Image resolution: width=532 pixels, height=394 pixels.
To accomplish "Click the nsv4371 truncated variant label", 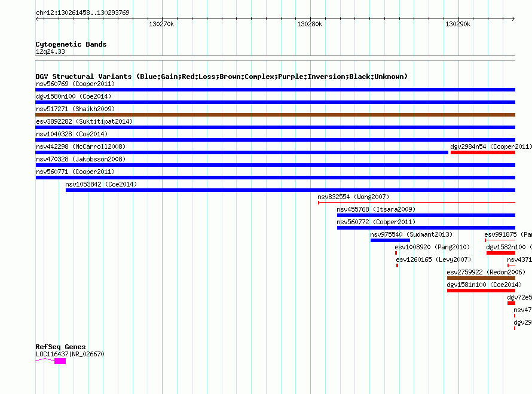I will [519, 259].
